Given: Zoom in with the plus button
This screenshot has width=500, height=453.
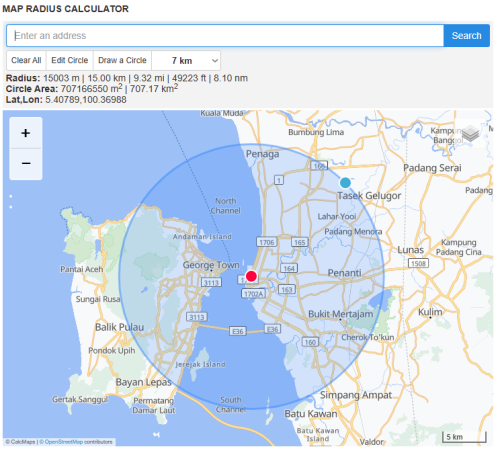Looking at the screenshot, I should pos(26,133).
